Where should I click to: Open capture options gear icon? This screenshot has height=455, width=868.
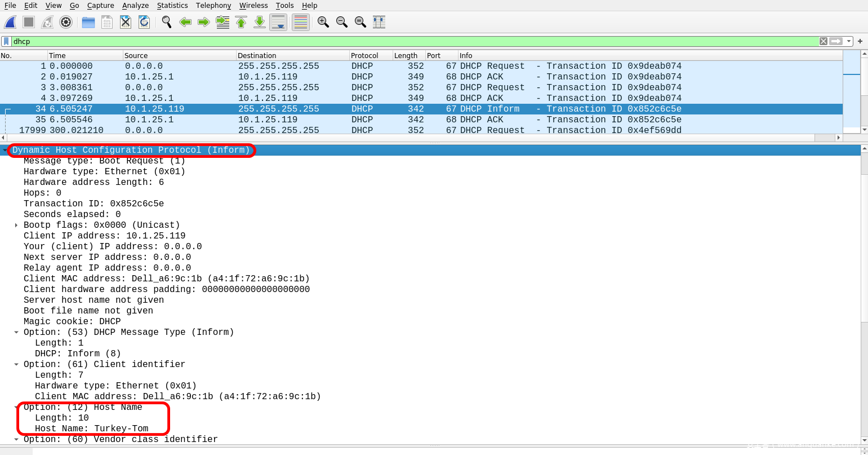click(x=66, y=22)
